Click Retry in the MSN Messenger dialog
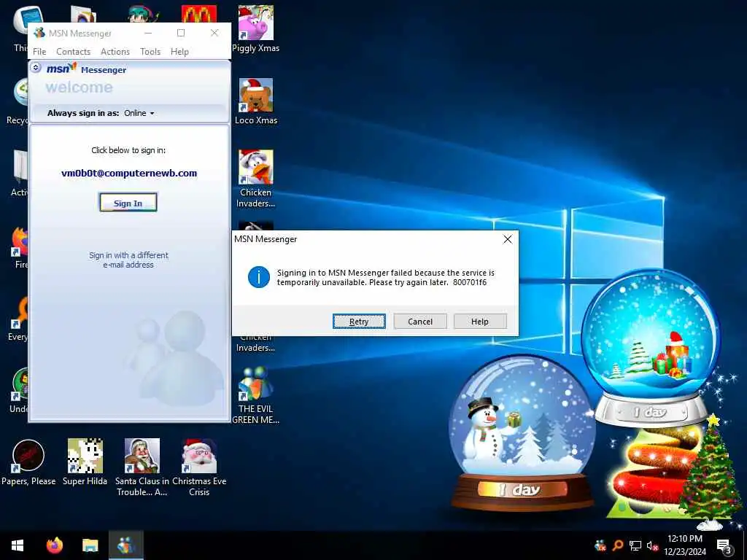The height and width of the screenshot is (560, 747). pyautogui.click(x=359, y=322)
